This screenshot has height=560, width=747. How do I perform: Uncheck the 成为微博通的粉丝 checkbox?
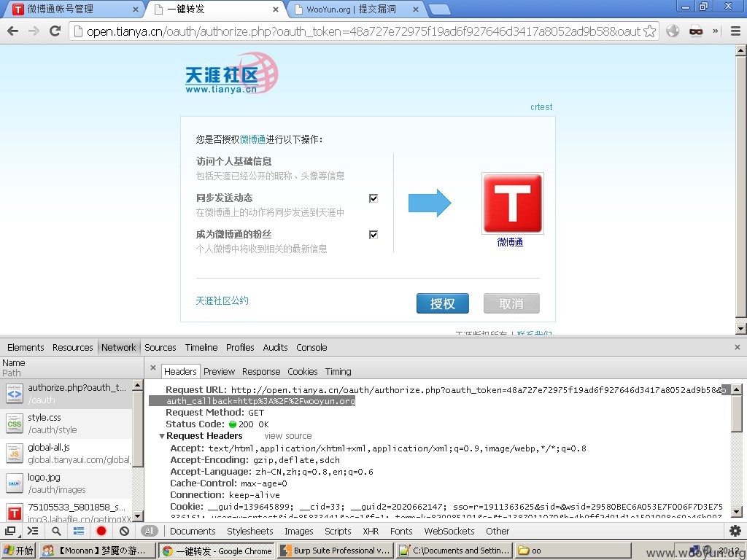373,234
